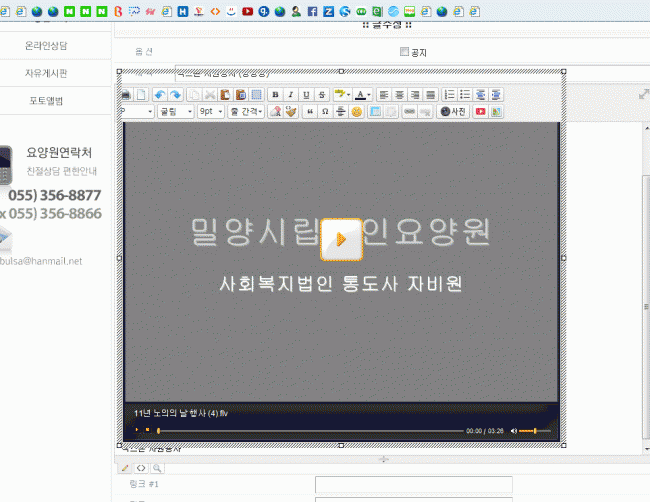Image resolution: width=650 pixels, height=502 pixels.
Task: Toggle bold formatting
Action: click(275, 95)
